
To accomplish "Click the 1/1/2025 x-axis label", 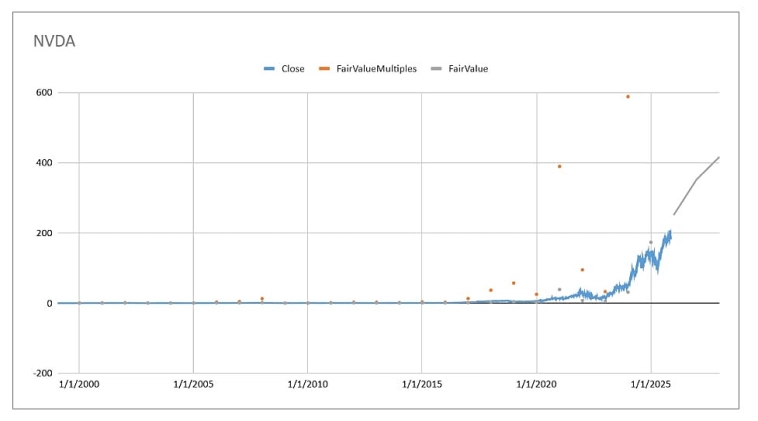I will point(651,384).
